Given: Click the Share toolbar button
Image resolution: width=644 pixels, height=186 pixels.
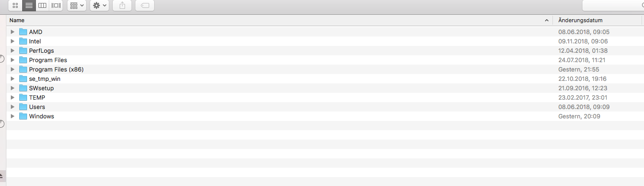Looking at the screenshot, I should [x=122, y=5].
